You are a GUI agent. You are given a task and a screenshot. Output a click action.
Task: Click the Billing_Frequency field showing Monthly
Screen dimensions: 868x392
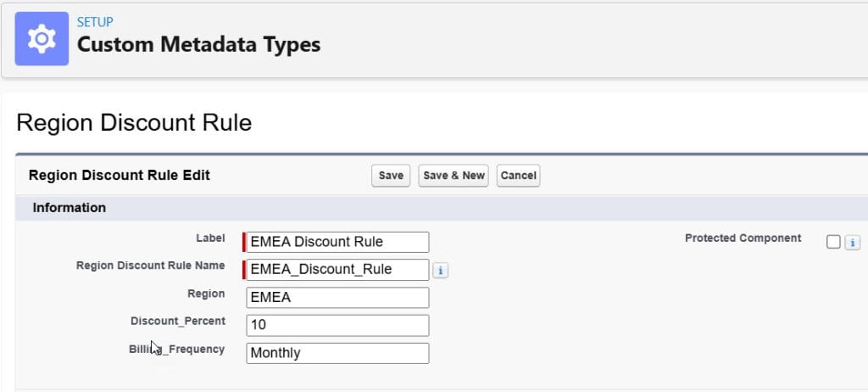337,353
